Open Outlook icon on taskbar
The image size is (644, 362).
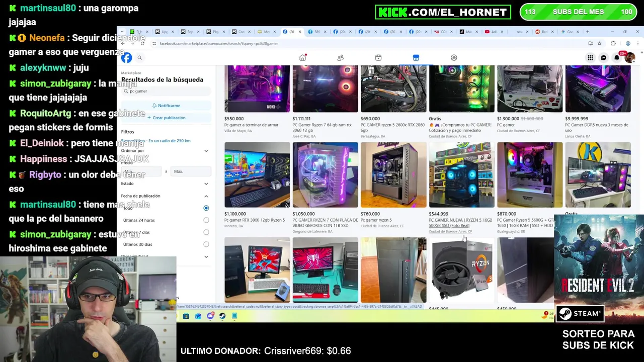(x=198, y=316)
